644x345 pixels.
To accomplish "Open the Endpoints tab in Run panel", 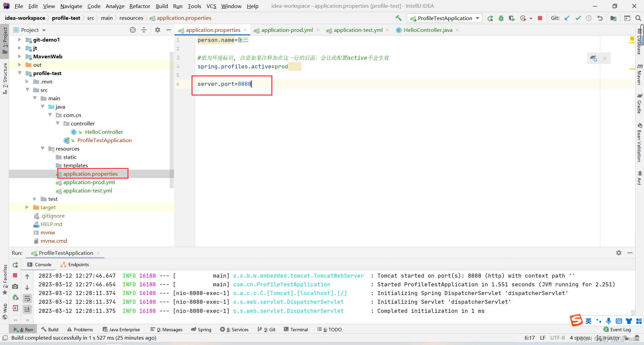I will pos(75,265).
